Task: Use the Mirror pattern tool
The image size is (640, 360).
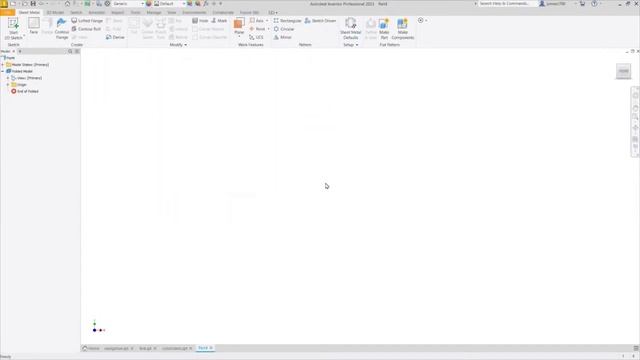Action: click(x=282, y=37)
